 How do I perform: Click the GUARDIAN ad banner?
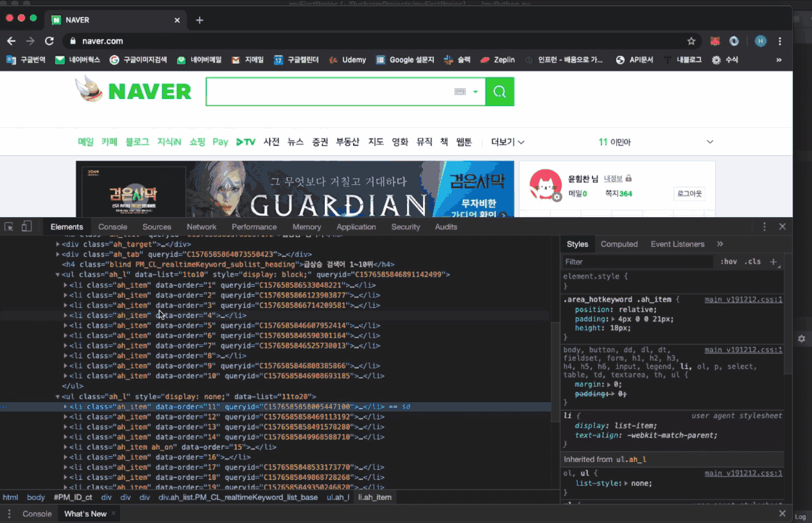tap(295, 190)
